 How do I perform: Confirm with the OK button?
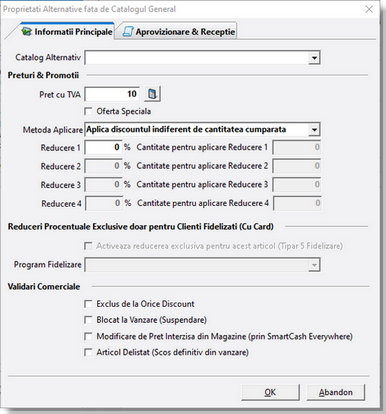tap(270, 392)
